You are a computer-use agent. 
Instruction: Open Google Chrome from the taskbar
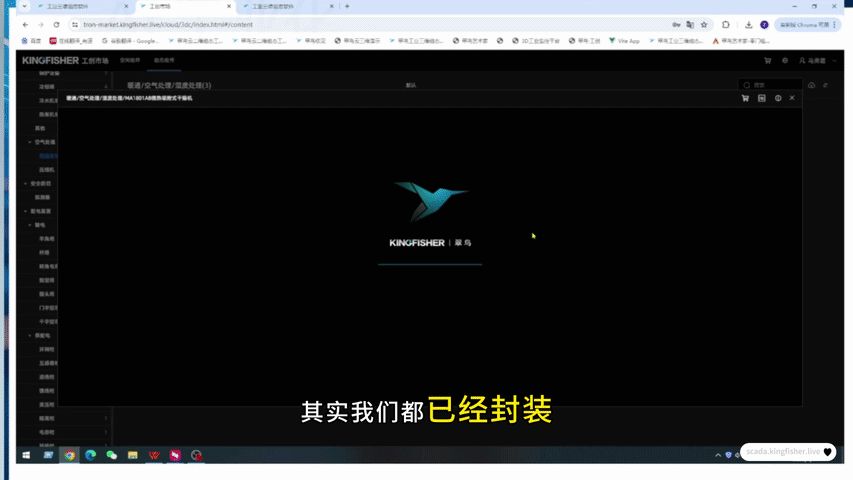(69, 455)
